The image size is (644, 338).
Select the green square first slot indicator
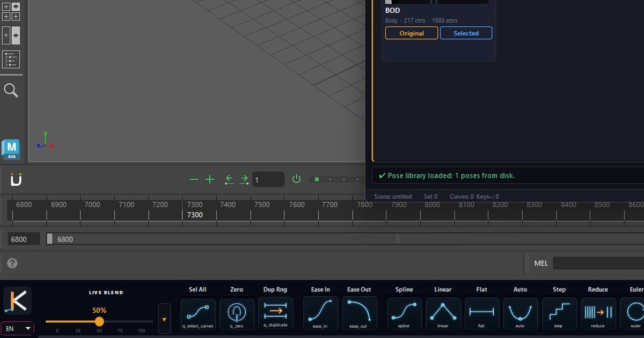pyautogui.click(x=317, y=179)
